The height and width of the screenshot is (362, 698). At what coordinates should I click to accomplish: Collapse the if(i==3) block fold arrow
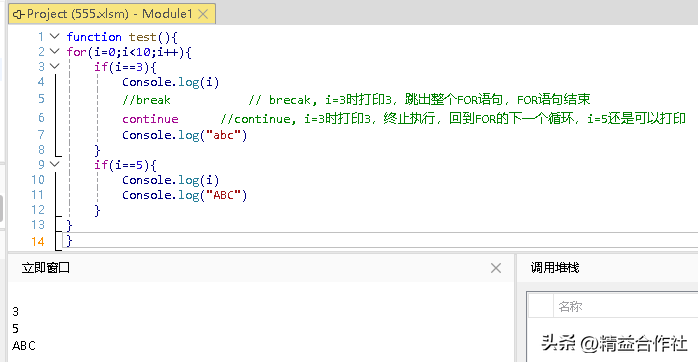click(55, 66)
